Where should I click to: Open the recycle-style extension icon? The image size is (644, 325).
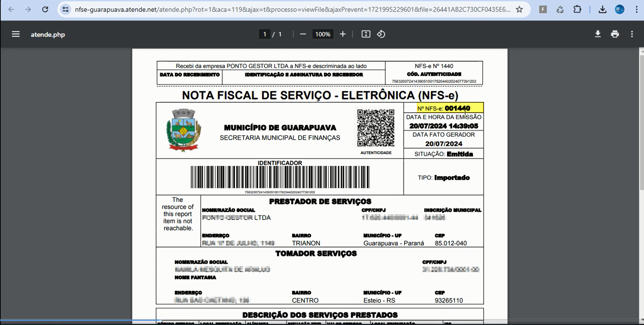pyautogui.click(x=560, y=10)
